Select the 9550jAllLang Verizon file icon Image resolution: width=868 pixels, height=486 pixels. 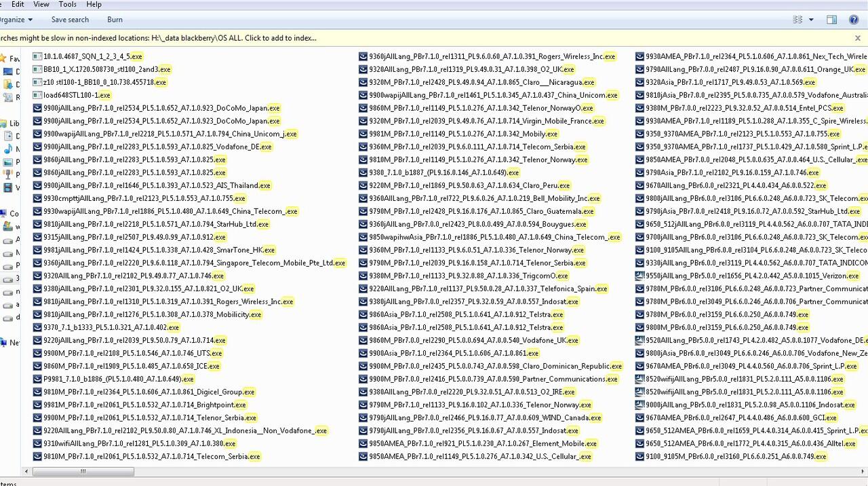(x=639, y=276)
